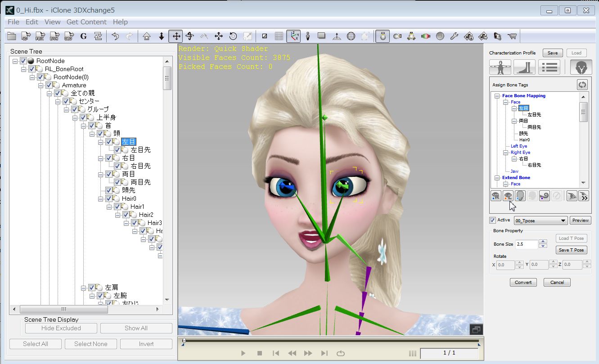Click the globe wireframe toolbar icon
Viewport: 599px width, 364px height.
pyautogui.click(x=351, y=36)
